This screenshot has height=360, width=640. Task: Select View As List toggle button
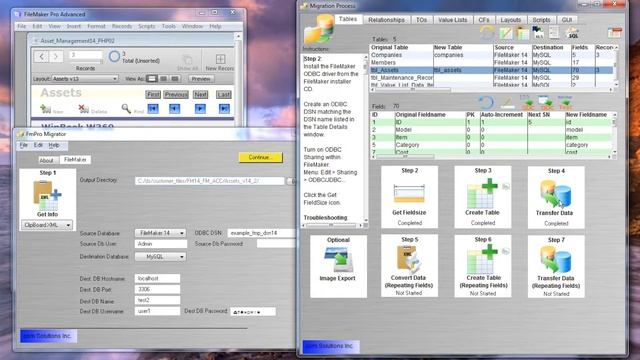pos(163,78)
